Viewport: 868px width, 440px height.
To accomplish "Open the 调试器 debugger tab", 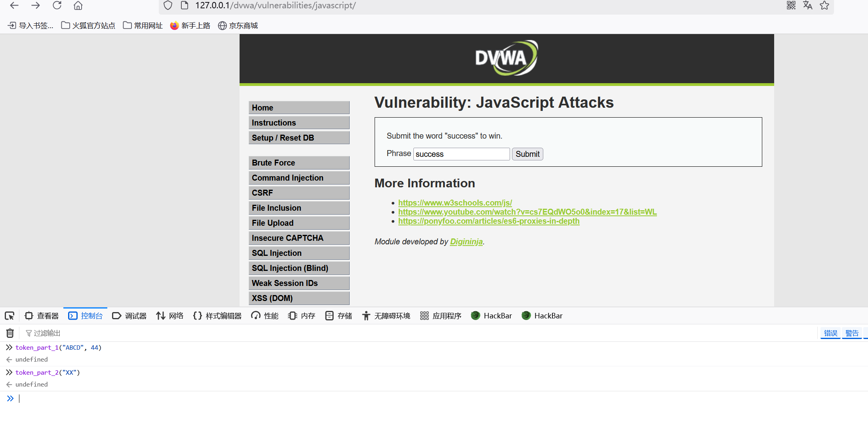I will coord(129,316).
